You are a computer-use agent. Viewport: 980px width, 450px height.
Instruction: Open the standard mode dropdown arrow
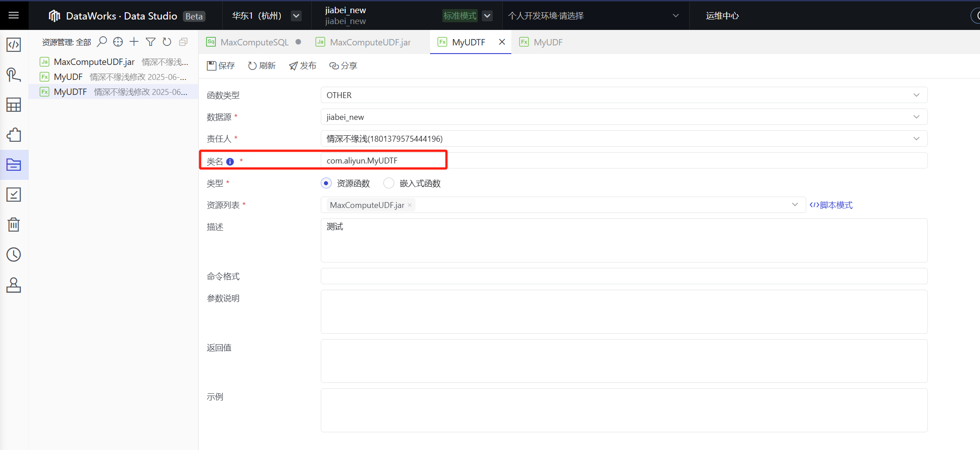[x=487, y=16]
